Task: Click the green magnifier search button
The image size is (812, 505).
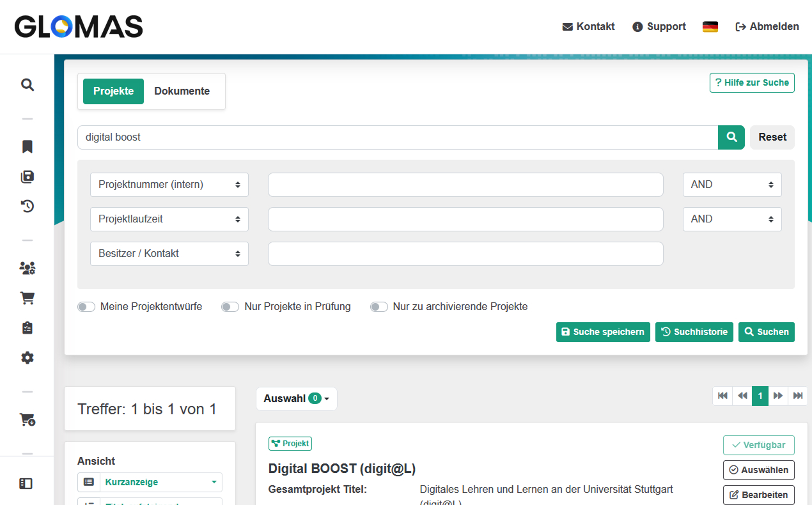Action: point(731,137)
